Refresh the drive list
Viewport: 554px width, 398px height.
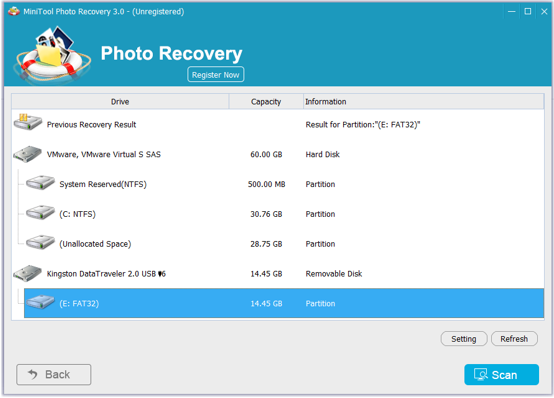coord(514,339)
